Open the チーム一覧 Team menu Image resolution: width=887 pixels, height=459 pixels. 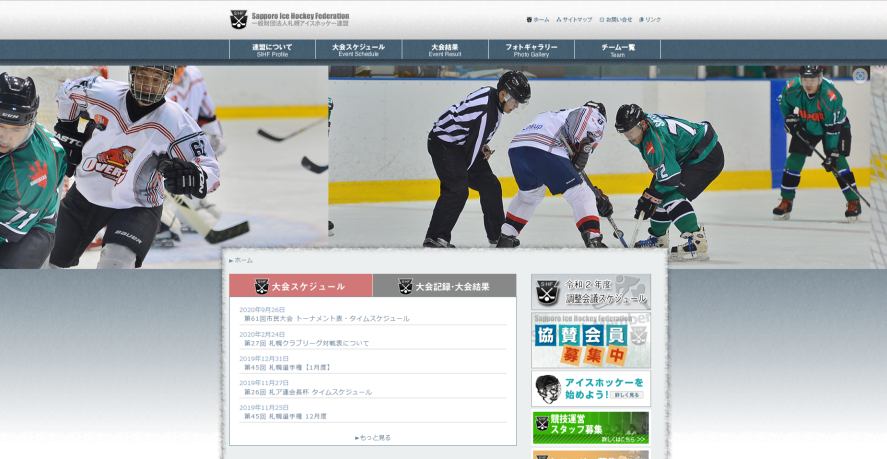[617, 50]
